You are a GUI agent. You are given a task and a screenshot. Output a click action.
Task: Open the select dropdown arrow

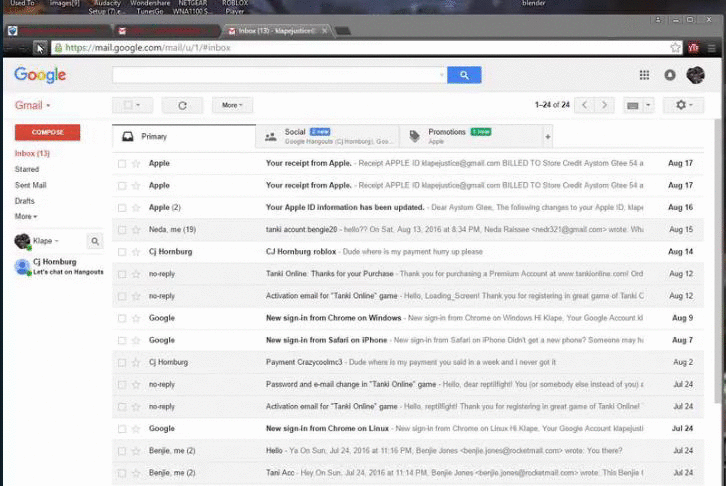(138, 105)
